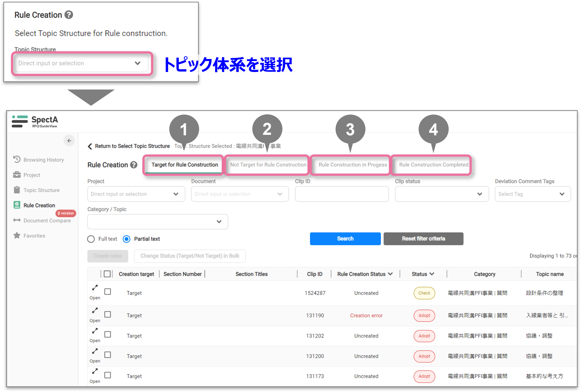The height and width of the screenshot is (392, 581).
Task: Expand the Category / Topic dropdown
Action: click(157, 222)
